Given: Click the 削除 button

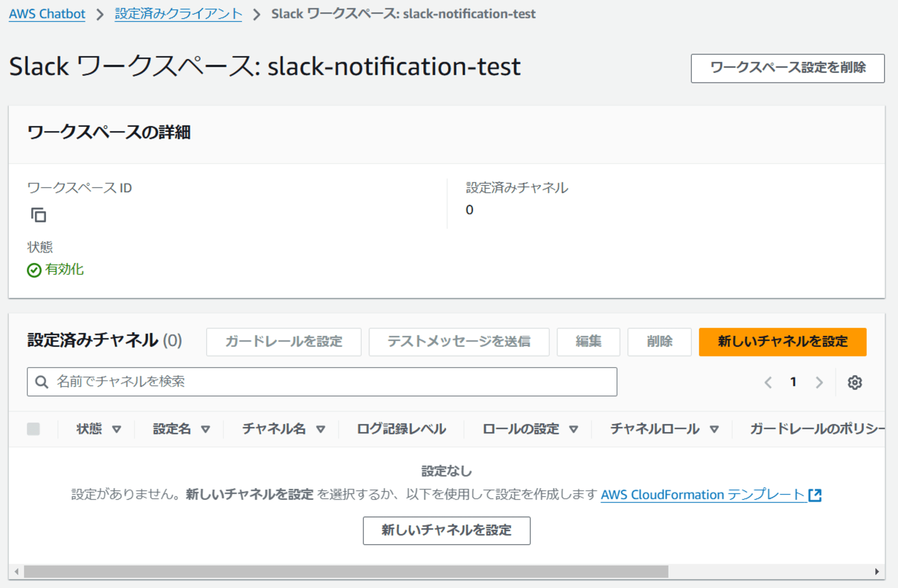Looking at the screenshot, I should [659, 342].
